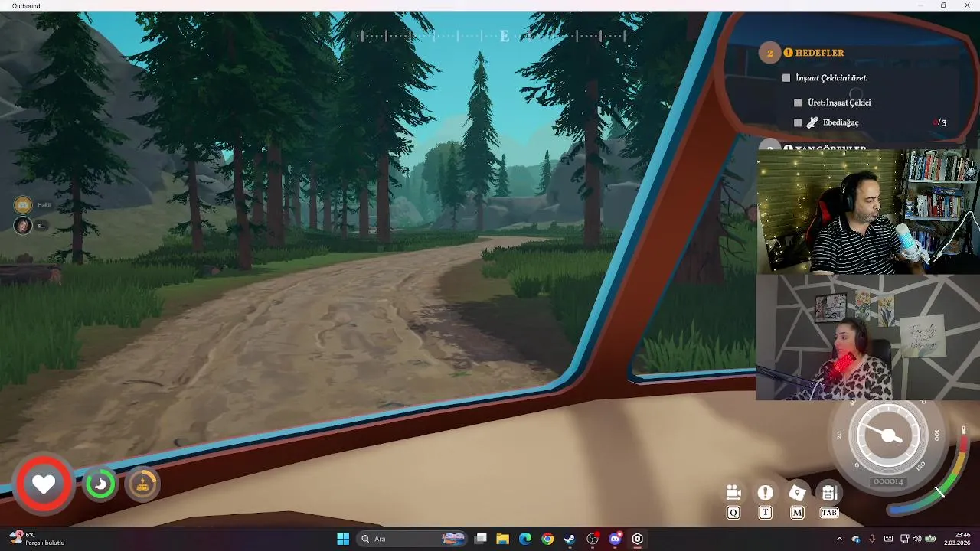Open the weather widget showing 6°C
Viewport: 980px width, 551px height.
tap(37, 539)
